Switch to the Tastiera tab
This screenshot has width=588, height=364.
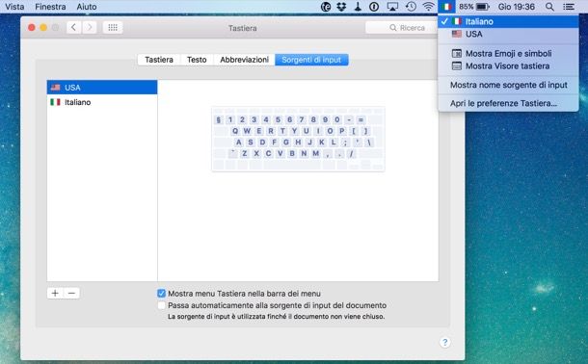coord(159,60)
